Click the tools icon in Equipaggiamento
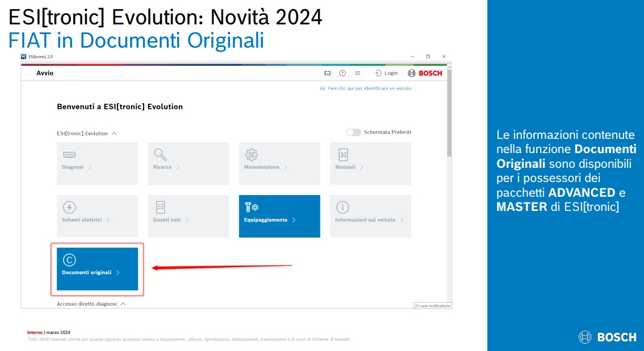 click(251, 208)
